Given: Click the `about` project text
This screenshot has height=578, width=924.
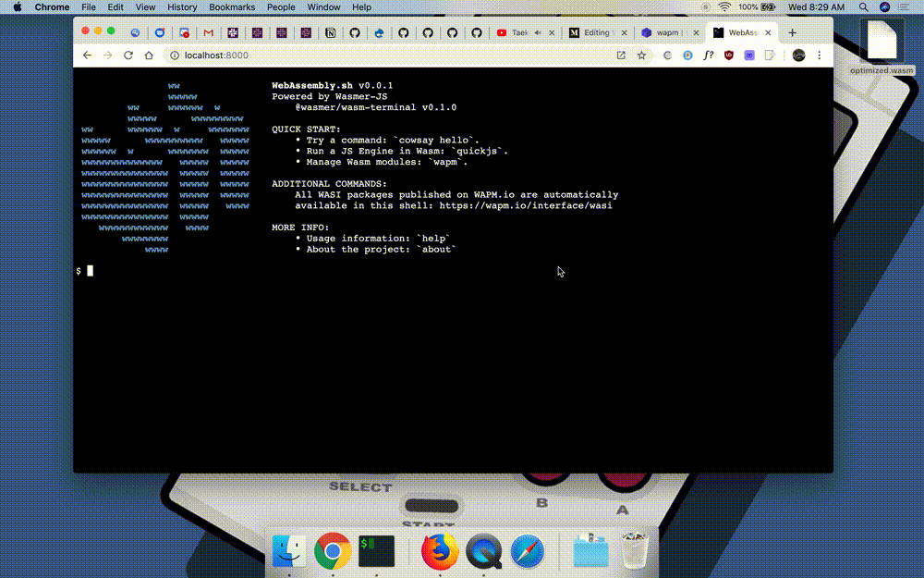Looking at the screenshot, I should [436, 249].
